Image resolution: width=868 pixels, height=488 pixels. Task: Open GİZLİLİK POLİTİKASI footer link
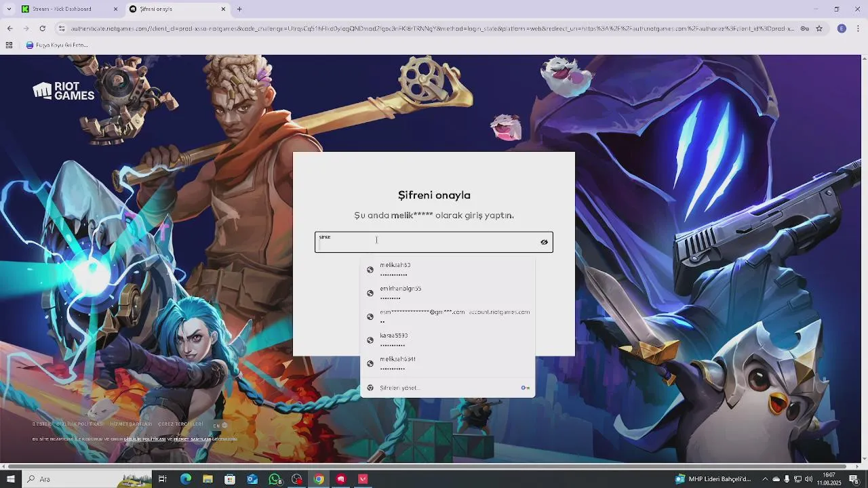[79, 424]
